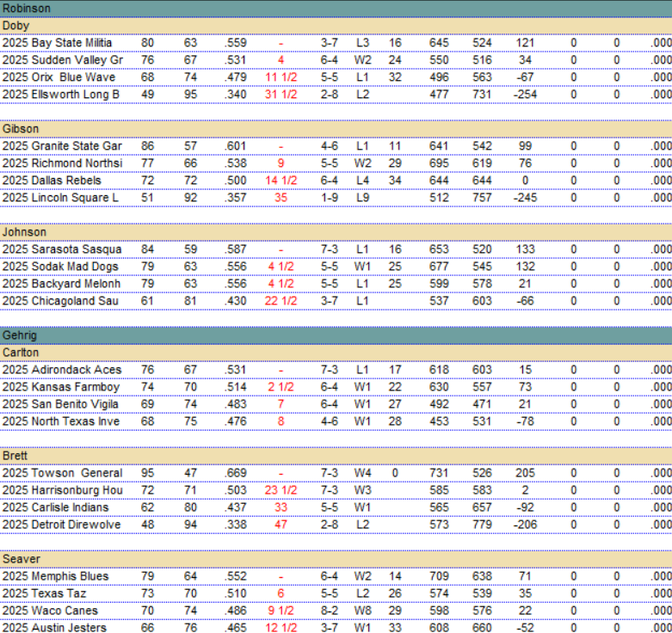Screen dimensions: 672x633
Task: Select the Brett division header row
Action: (x=336, y=456)
